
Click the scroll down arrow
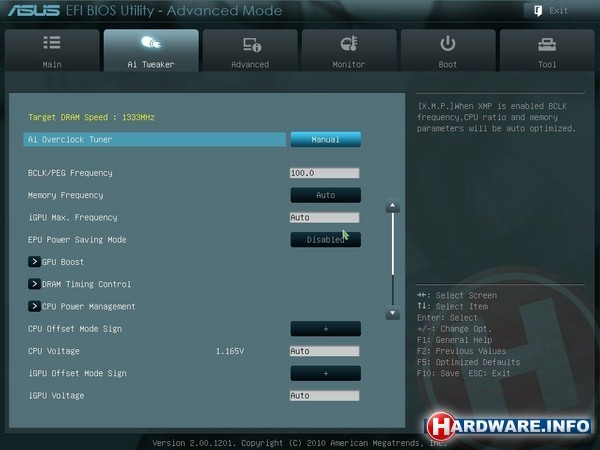click(393, 313)
